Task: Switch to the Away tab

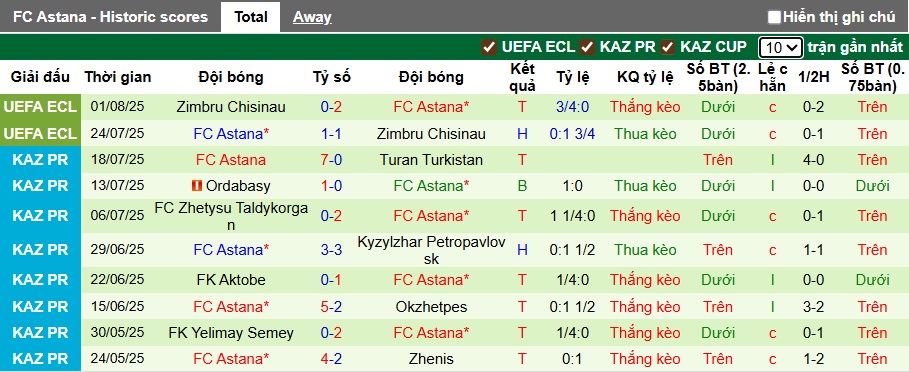Action: (x=312, y=17)
